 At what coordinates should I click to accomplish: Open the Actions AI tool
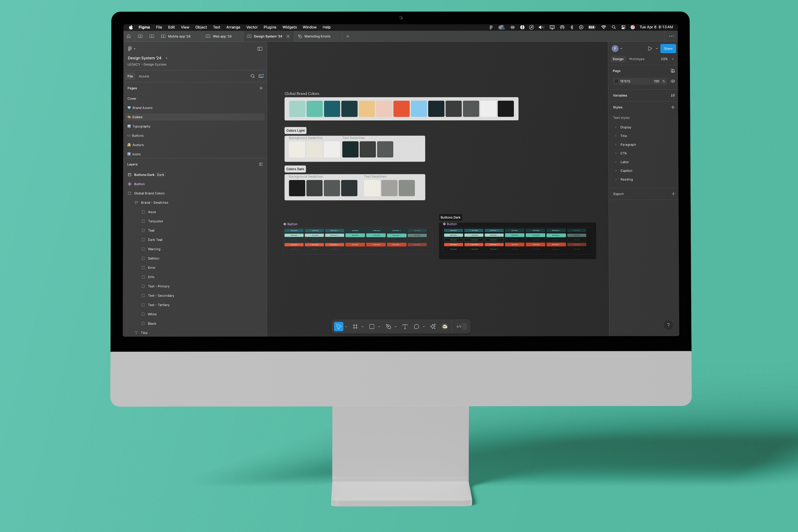click(x=433, y=326)
